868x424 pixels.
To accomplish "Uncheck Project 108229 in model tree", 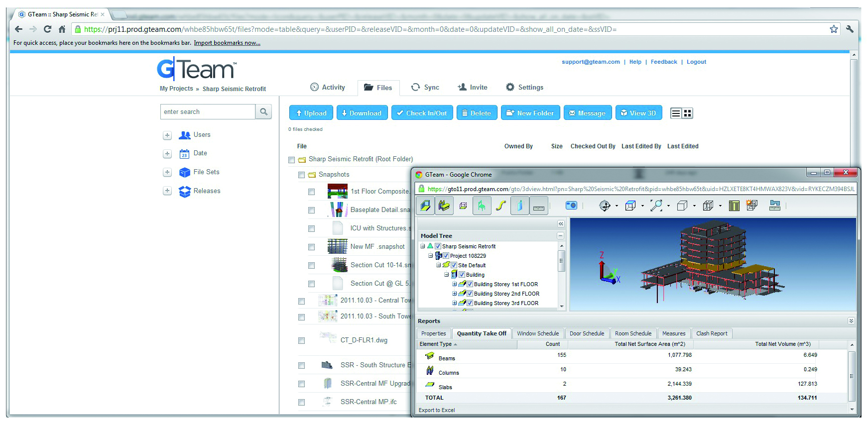I will coord(446,256).
